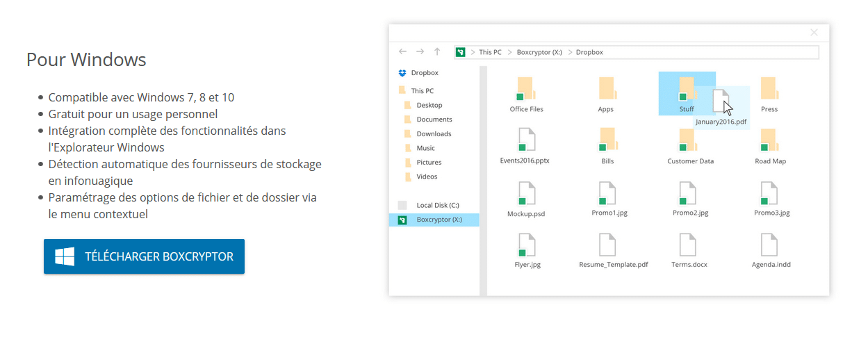
Task: Click the Promo2.jpg file icon
Action: tap(687, 193)
